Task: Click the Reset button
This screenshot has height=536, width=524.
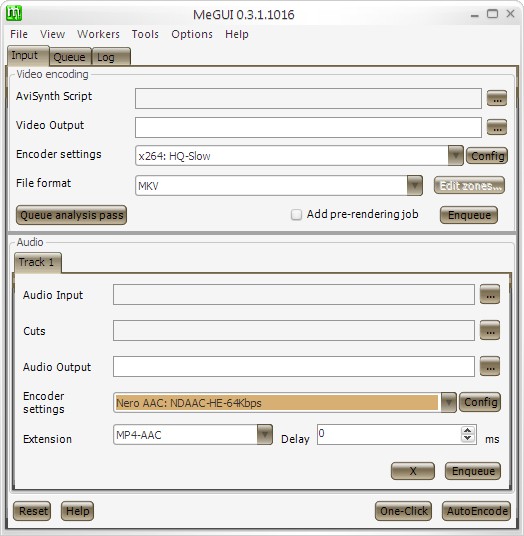Action: pos(32,511)
